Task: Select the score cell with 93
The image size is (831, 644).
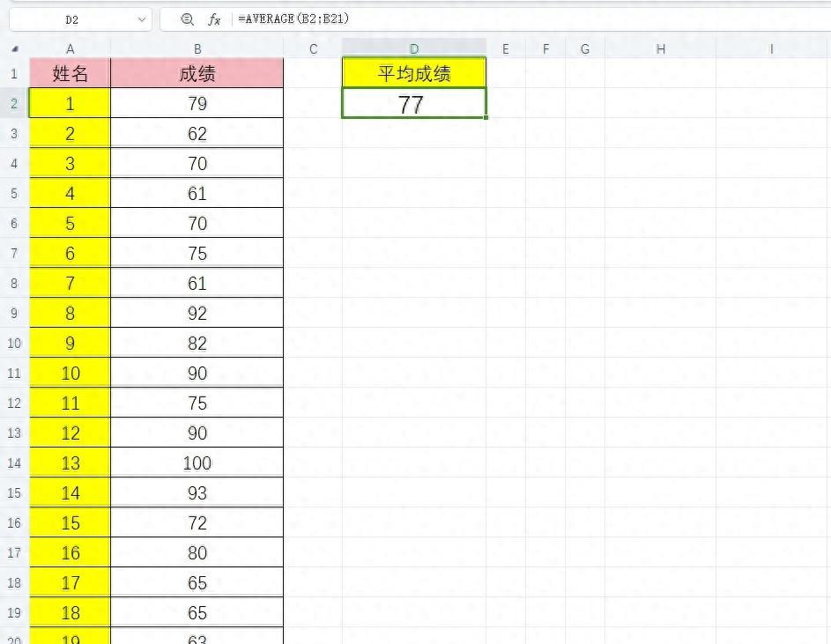Action: 197,492
